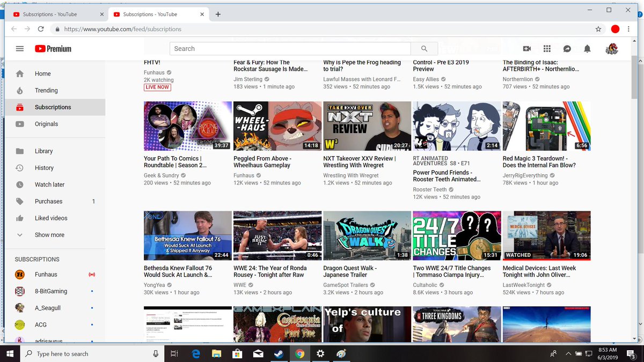This screenshot has height=362, width=644.
Task: Click the YouTube Premium logo
Action: (x=53, y=49)
